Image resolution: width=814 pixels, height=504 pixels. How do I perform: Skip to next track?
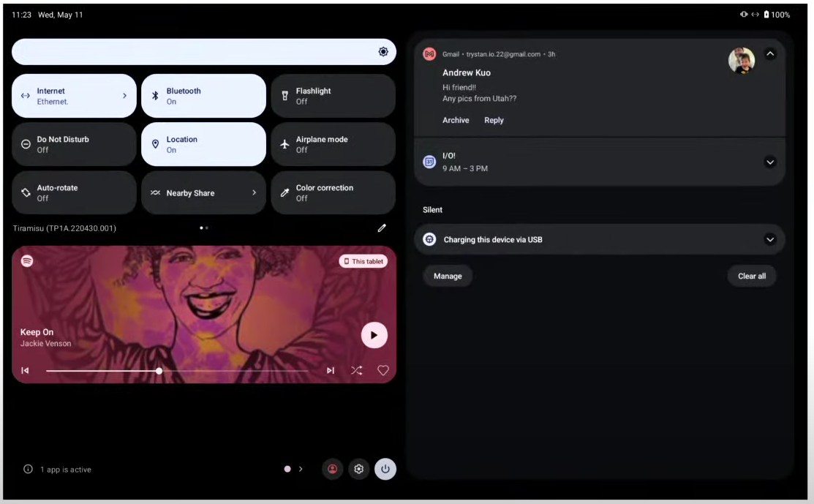pos(330,370)
